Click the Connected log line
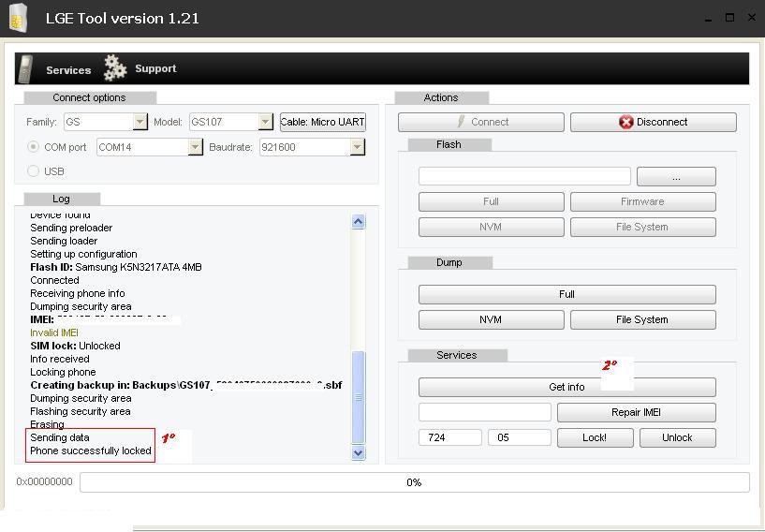 [x=54, y=280]
